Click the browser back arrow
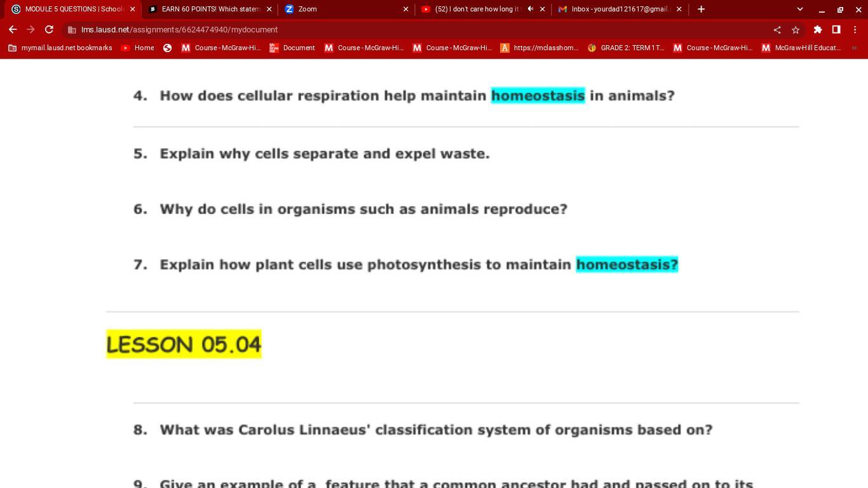Image resolution: width=868 pixels, height=488 pixels. 13,30
